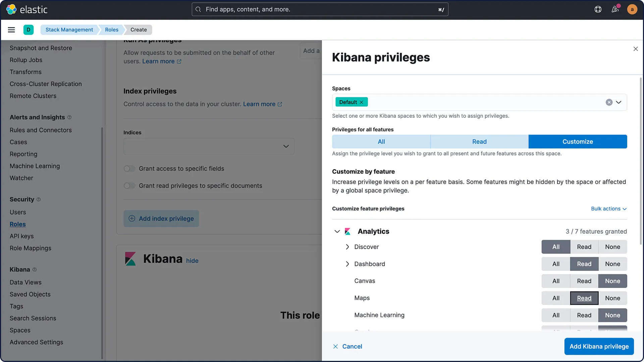Click the Create breadcrumb
The height and width of the screenshot is (362, 644).
click(139, 29)
